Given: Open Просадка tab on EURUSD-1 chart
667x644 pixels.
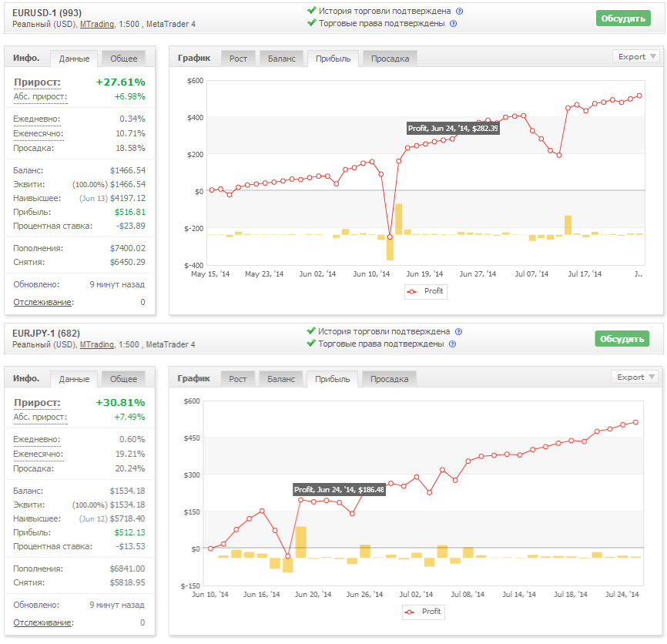Looking at the screenshot, I should [x=390, y=59].
